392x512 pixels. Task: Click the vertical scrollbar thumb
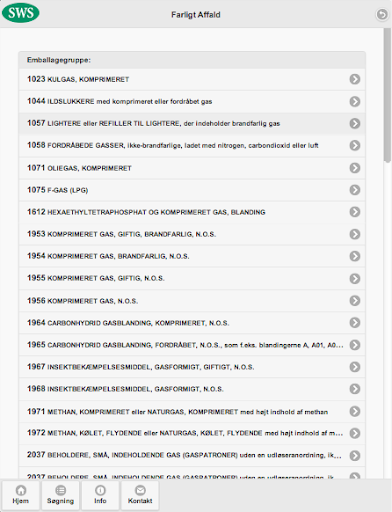click(x=387, y=95)
